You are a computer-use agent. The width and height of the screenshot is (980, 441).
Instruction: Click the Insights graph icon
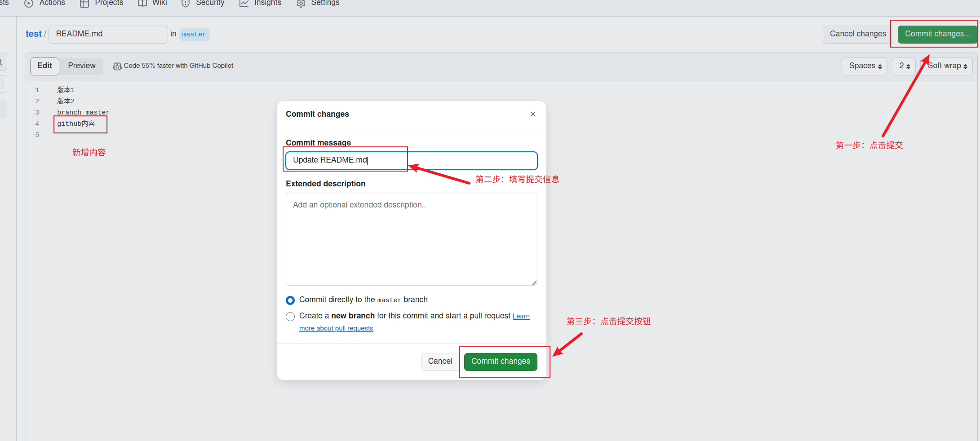point(244,4)
